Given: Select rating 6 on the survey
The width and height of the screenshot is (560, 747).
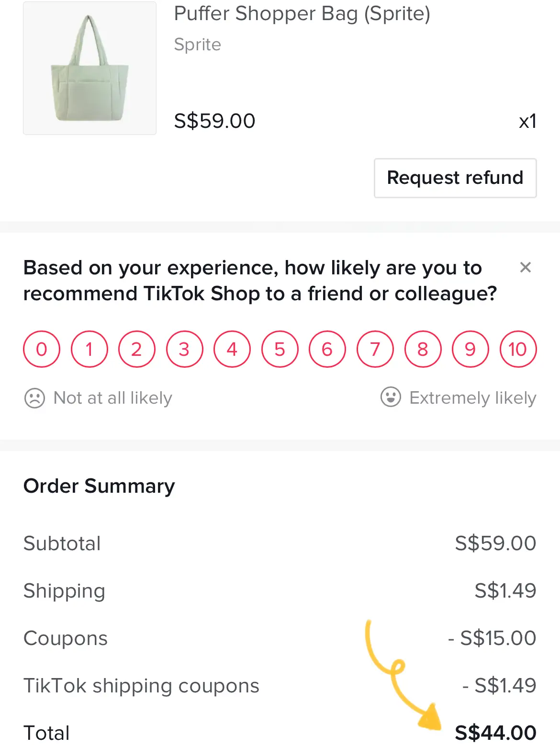Looking at the screenshot, I should 327,349.
